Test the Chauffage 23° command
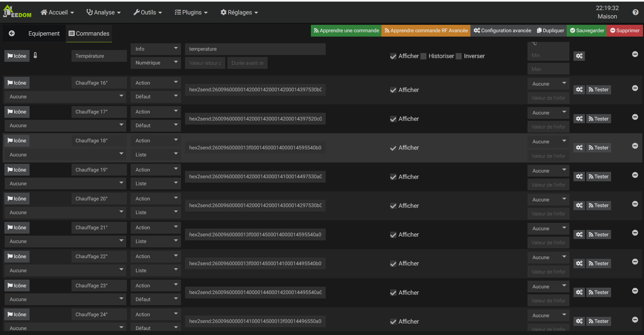 point(598,292)
